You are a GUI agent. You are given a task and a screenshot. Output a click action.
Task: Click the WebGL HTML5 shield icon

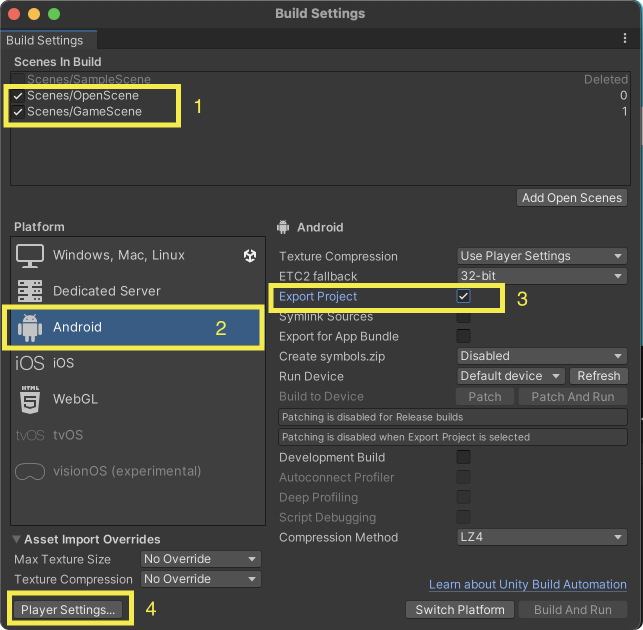tap(30, 399)
